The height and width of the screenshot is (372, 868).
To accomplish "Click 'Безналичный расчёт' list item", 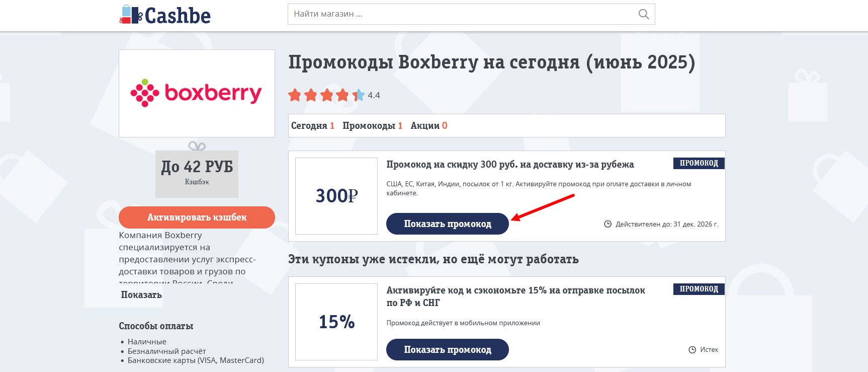I will pyautogui.click(x=167, y=351).
